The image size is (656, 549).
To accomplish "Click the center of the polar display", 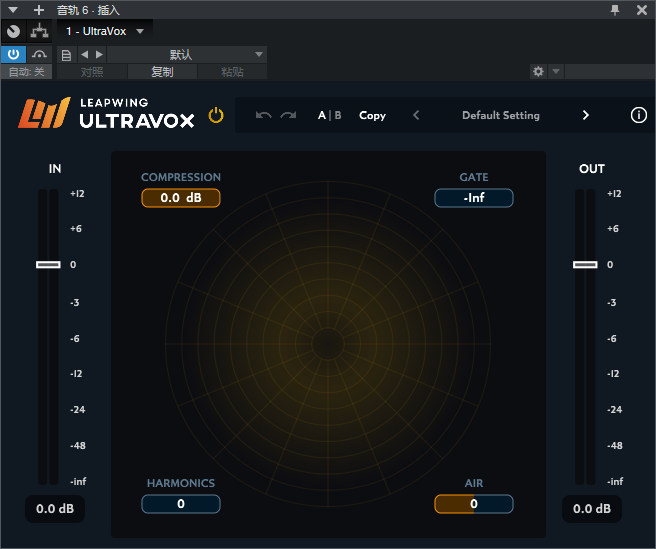I will 328,344.
